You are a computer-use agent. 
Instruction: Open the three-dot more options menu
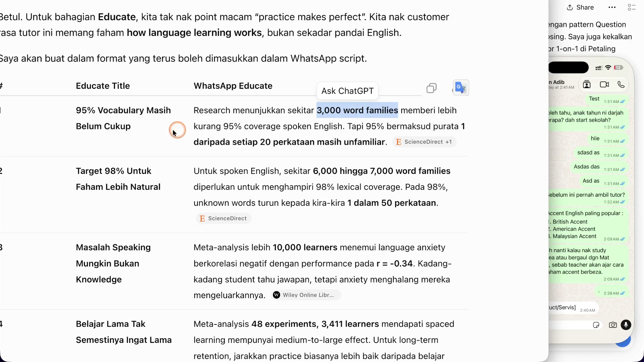point(612,7)
